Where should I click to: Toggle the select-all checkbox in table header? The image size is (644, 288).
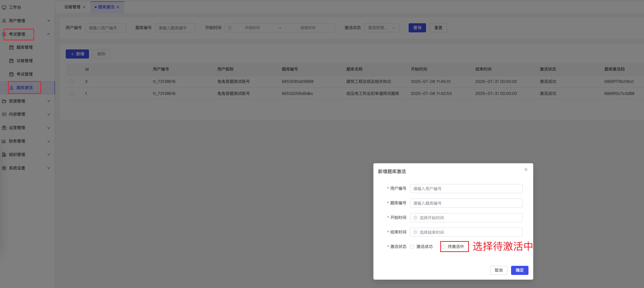(x=72, y=69)
